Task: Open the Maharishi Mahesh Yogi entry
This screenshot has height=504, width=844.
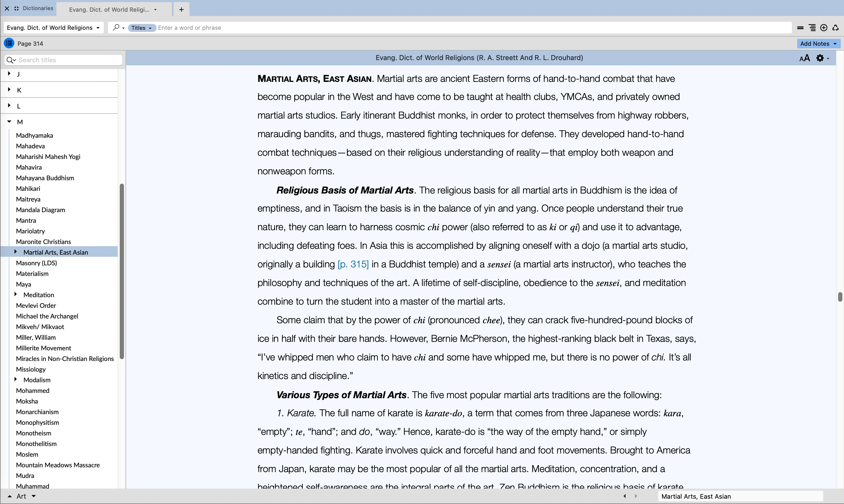Action: pyautogui.click(x=48, y=157)
